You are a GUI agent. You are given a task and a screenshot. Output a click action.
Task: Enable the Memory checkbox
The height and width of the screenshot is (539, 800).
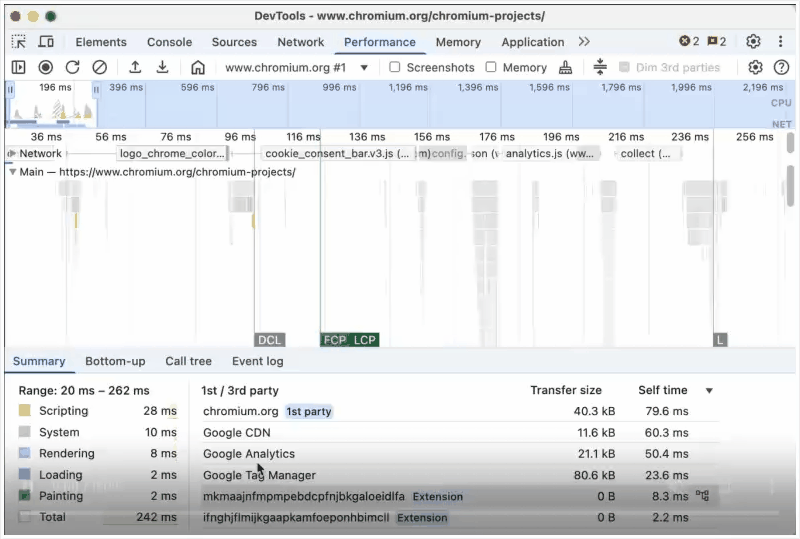point(491,67)
